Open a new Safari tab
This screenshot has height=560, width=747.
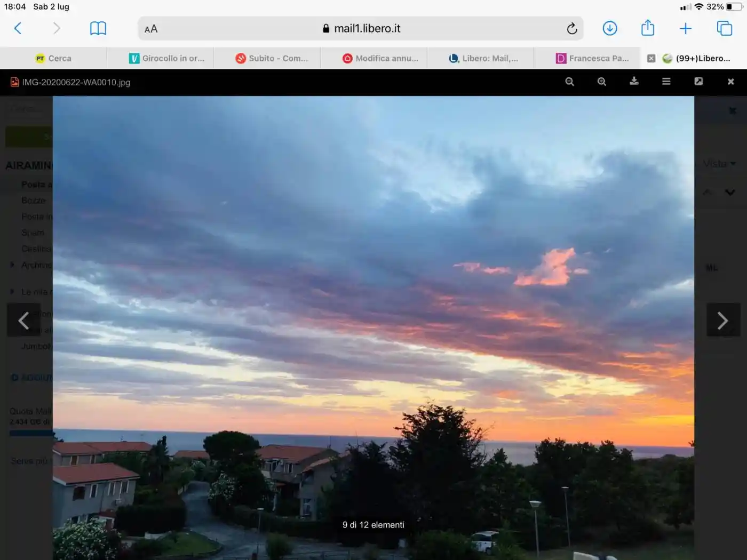685,28
